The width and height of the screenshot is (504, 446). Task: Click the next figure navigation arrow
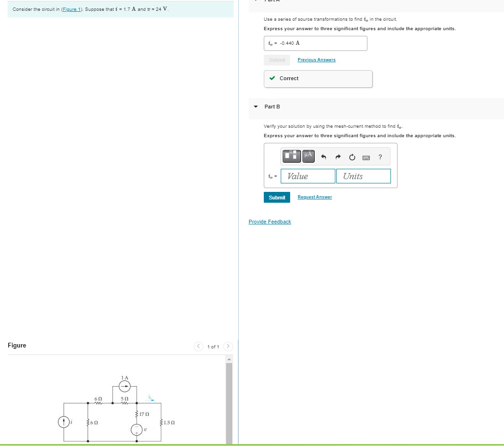coord(228,346)
